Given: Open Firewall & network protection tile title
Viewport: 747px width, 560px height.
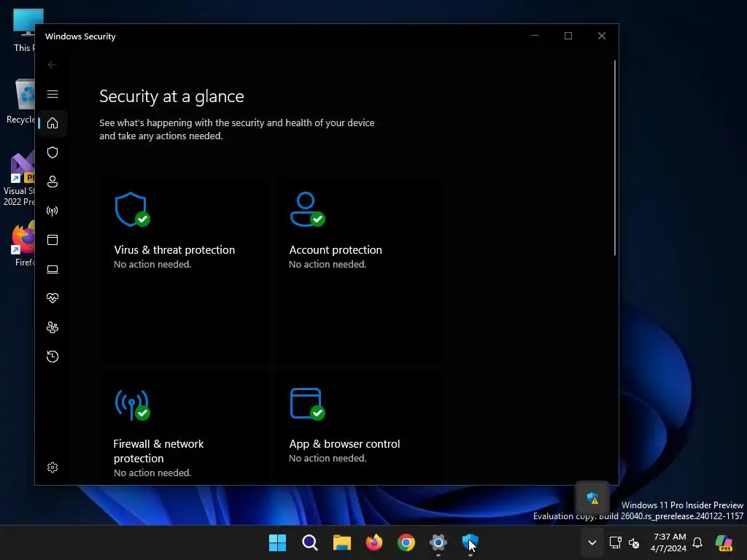Looking at the screenshot, I should (x=158, y=451).
